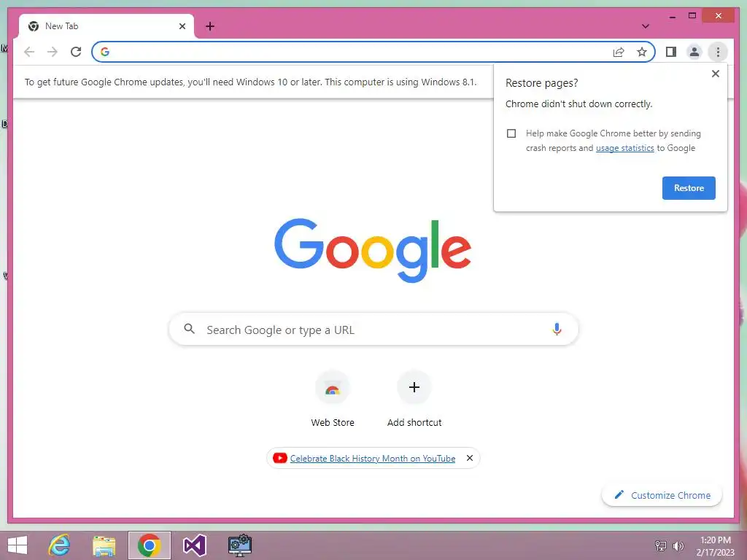Reload the current page
Image resolution: width=747 pixels, height=560 pixels.
point(76,52)
